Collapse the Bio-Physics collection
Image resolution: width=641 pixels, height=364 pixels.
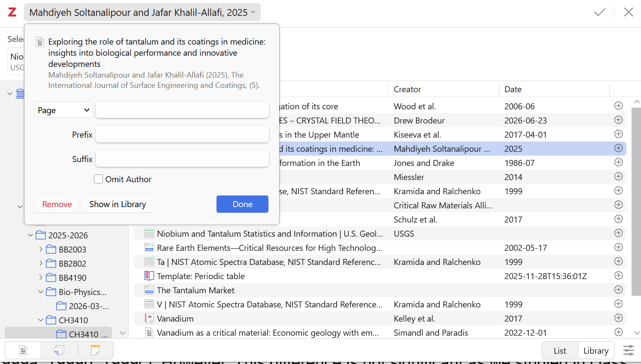[x=41, y=292]
